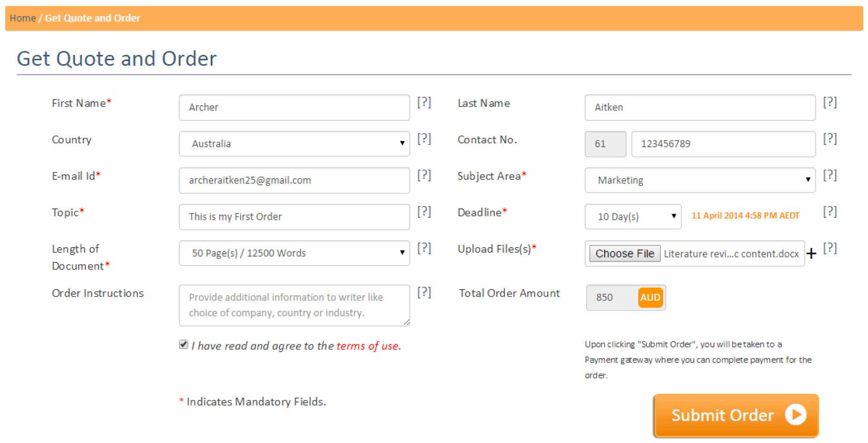Toggle the terms of use agreement checkbox
This screenshot has width=868, height=443.
(184, 344)
